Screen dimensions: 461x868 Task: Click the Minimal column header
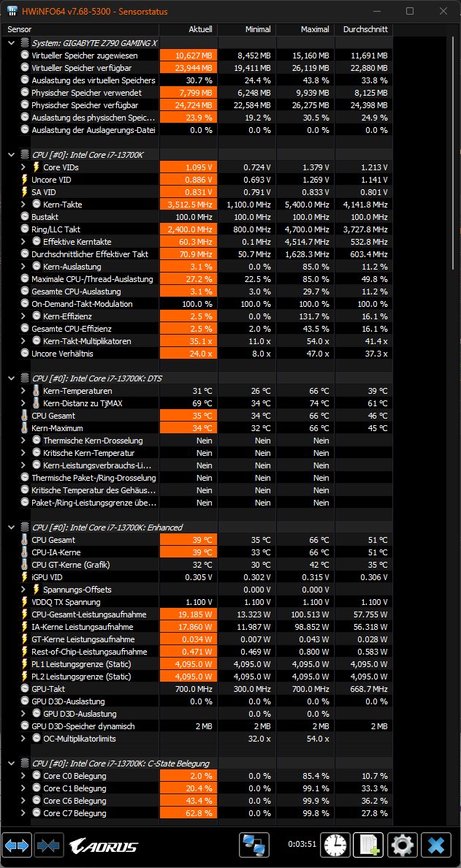[247, 29]
